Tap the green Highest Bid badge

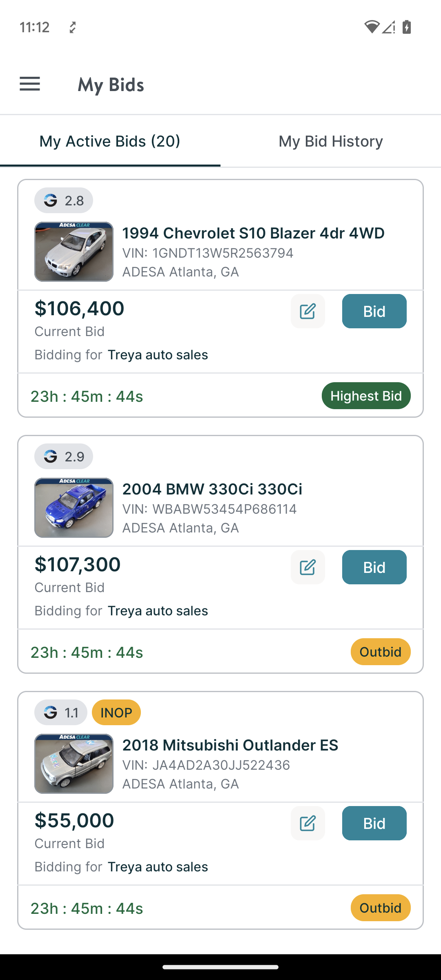pyautogui.click(x=366, y=396)
